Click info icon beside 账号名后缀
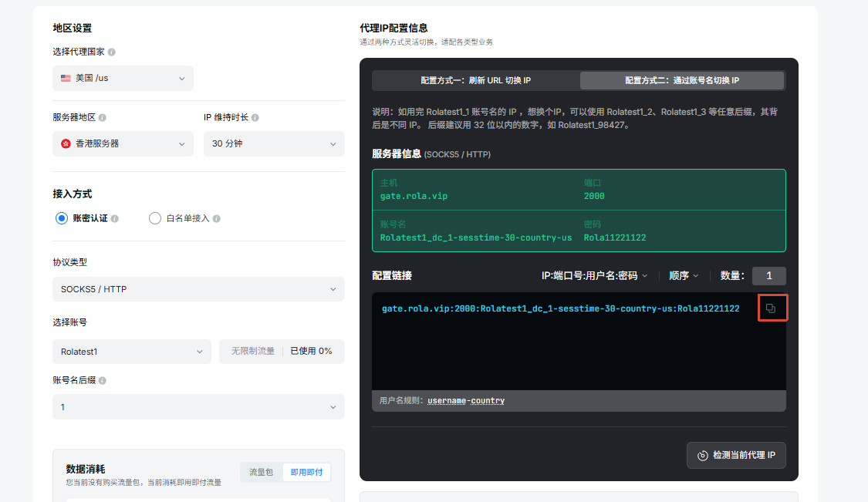Screen dimensions: 868x502 coord(103,380)
